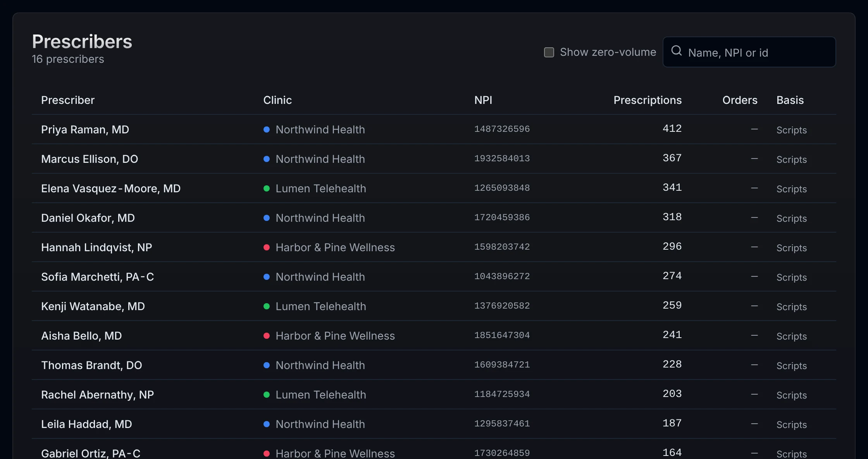Image resolution: width=868 pixels, height=459 pixels.
Task: Click Lumen Telehealth in Kenji Watanabe's row
Action: [x=321, y=306]
